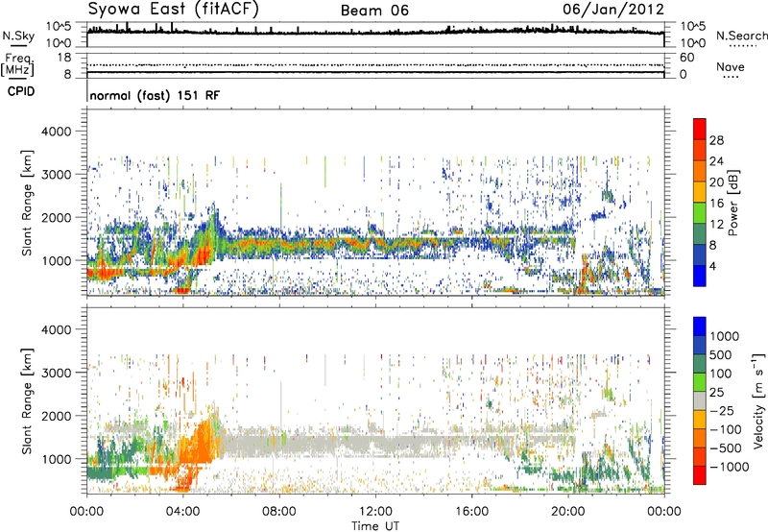768x532 pixels.
Task: Click the "18" frequency axis tick
Action: 64,58
